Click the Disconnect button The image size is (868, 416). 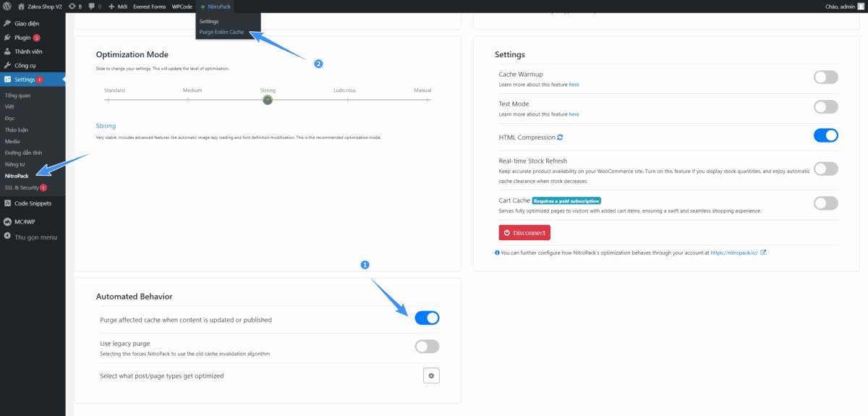click(x=524, y=233)
